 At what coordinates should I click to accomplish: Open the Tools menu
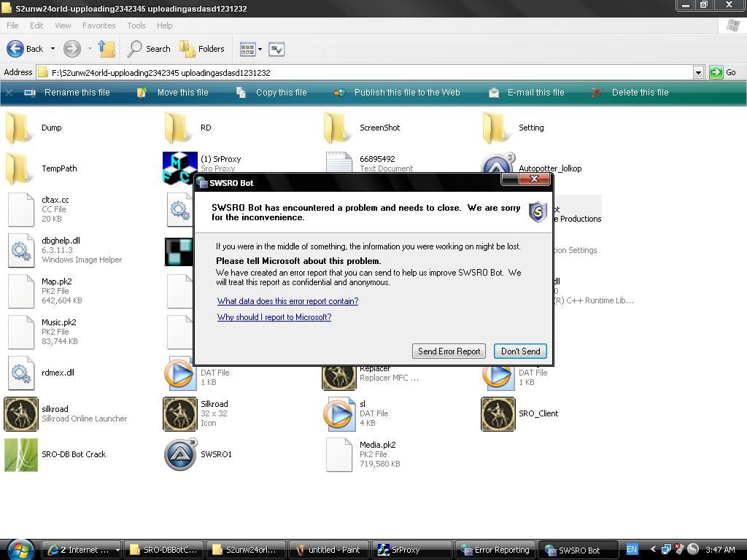(136, 26)
